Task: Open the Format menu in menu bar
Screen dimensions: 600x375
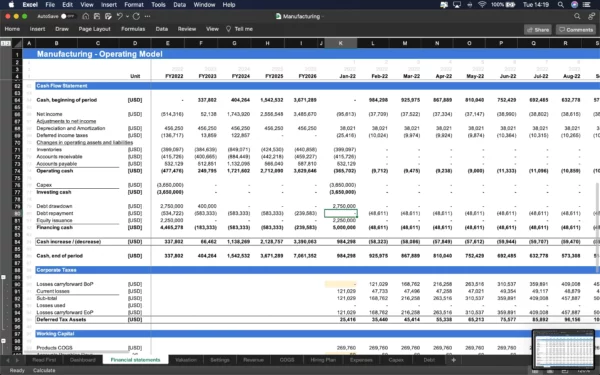Action: point(134,5)
